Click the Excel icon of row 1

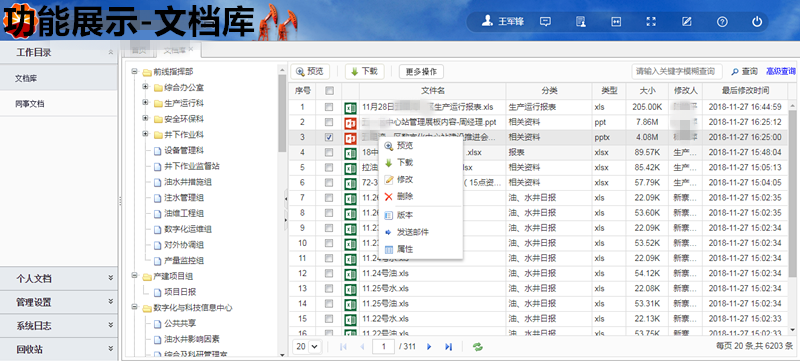coord(351,108)
